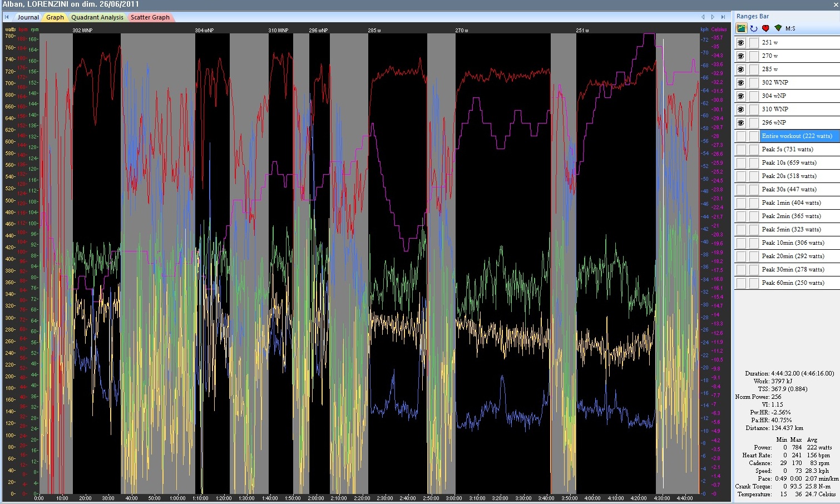Click the '285 w' range marker above the graph
Image resolution: width=840 pixels, height=504 pixels.
pyautogui.click(x=374, y=30)
